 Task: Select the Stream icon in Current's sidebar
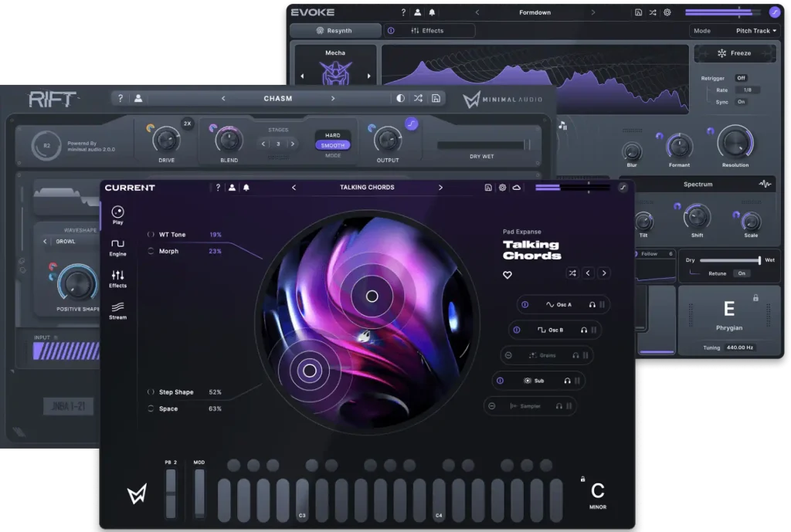click(x=118, y=309)
